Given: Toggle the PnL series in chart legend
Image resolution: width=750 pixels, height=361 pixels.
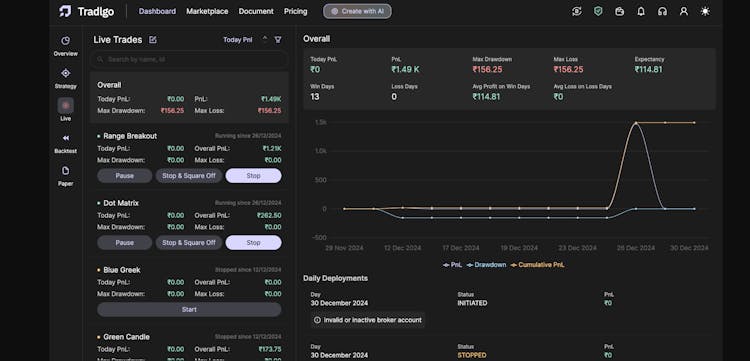Looking at the screenshot, I should pos(452,264).
